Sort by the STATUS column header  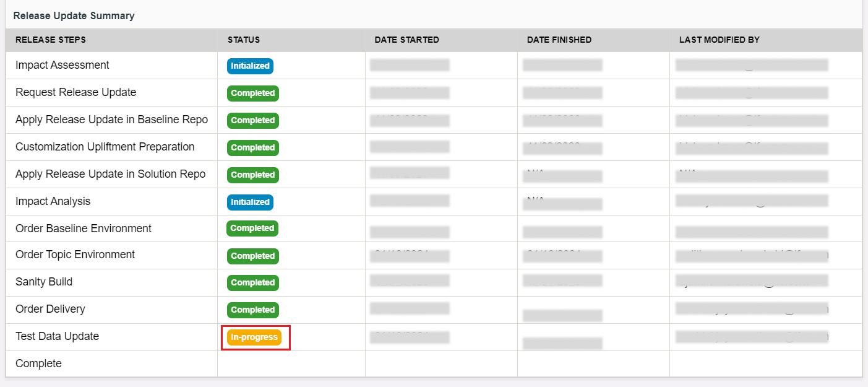[244, 40]
